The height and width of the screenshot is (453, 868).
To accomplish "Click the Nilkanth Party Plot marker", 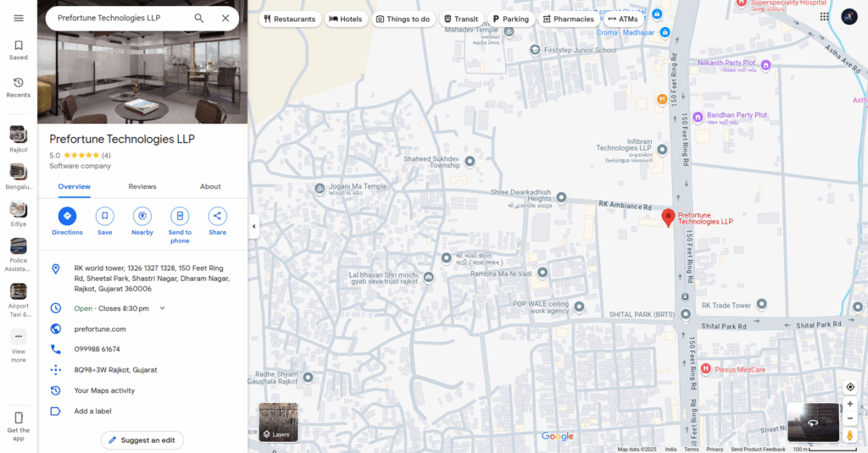I will click(x=765, y=65).
